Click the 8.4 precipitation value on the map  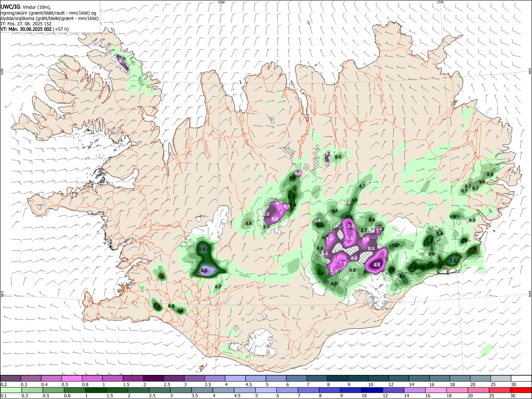204,271
